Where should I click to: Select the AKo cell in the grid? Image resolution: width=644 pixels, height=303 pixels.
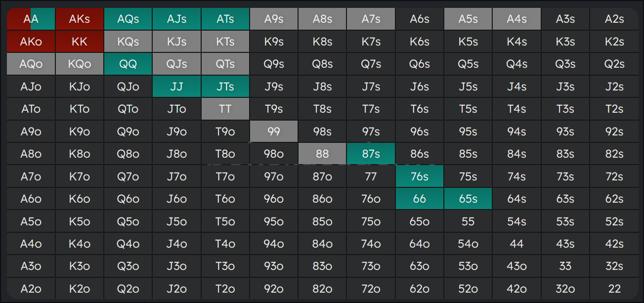(31, 42)
